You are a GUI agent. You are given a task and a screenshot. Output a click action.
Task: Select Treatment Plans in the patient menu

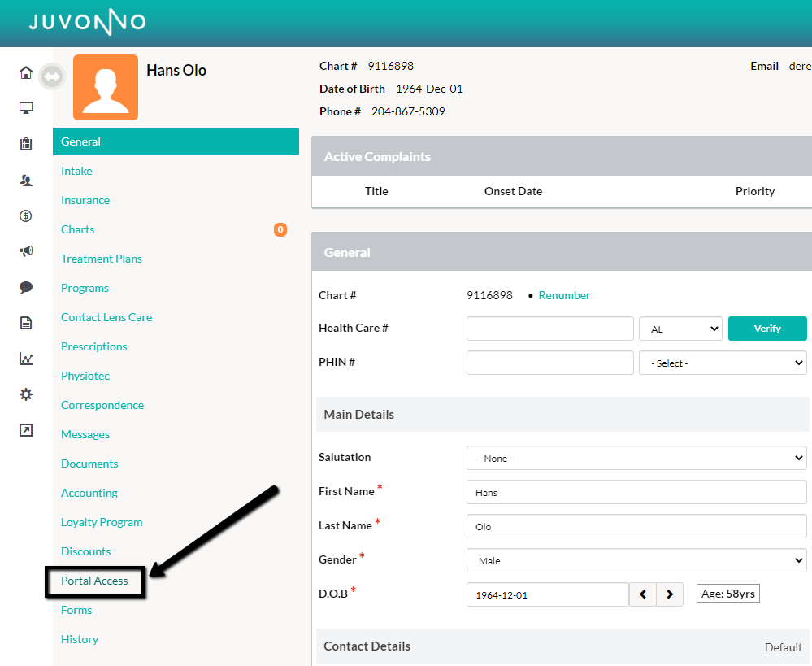[x=102, y=259]
